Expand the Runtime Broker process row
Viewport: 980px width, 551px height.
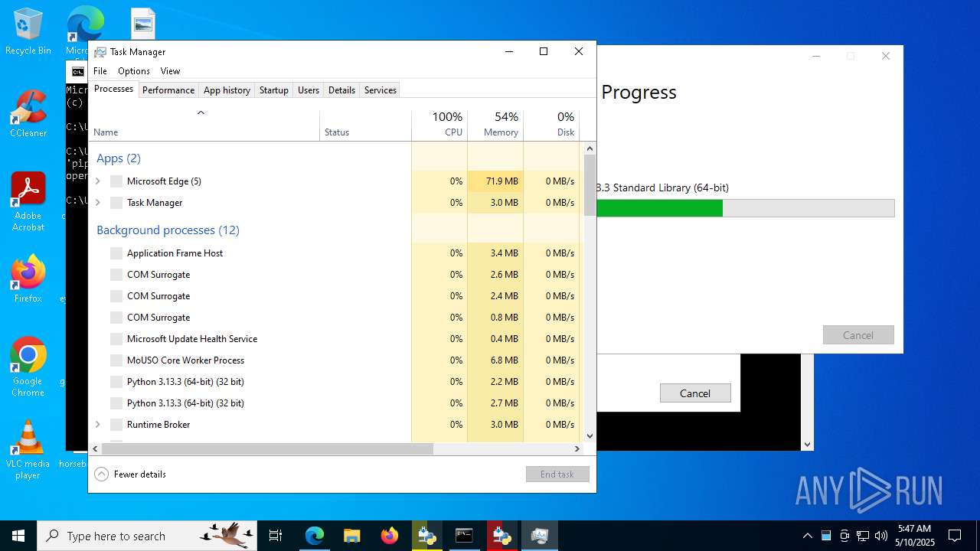click(x=97, y=425)
